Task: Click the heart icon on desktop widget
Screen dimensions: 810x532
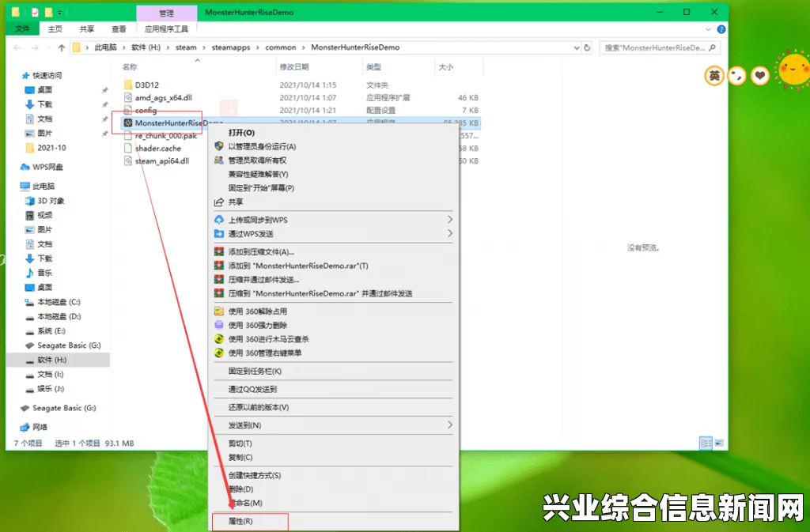Action: coord(759,77)
